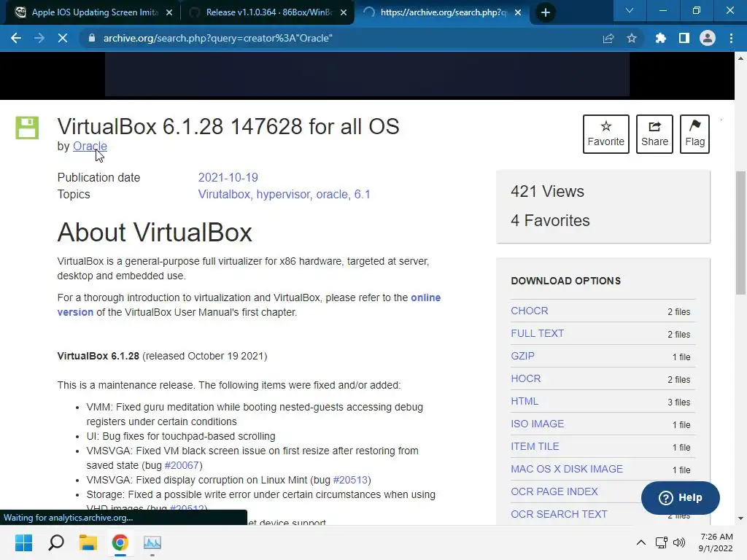747x560 pixels.
Task: Download the FULL TEXT option
Action: [x=538, y=334]
